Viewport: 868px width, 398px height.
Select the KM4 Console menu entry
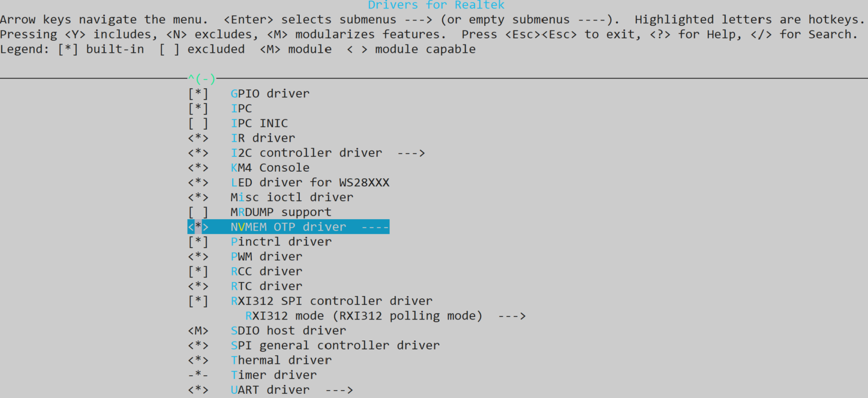tap(270, 167)
